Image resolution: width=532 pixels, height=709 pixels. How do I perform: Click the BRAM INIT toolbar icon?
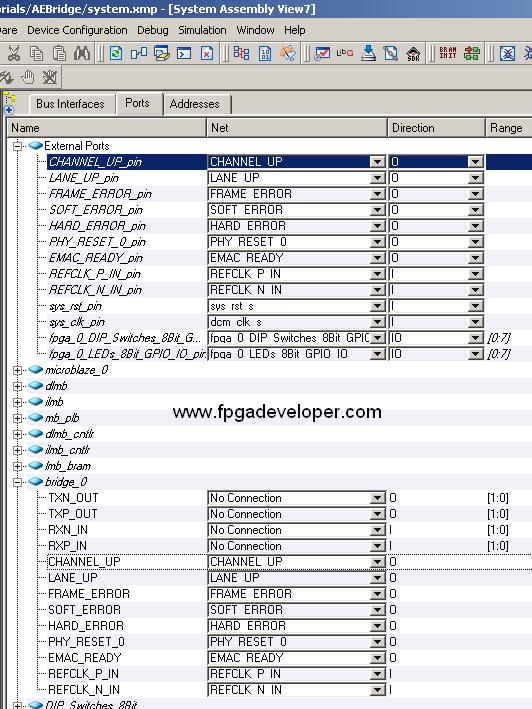(x=448, y=53)
